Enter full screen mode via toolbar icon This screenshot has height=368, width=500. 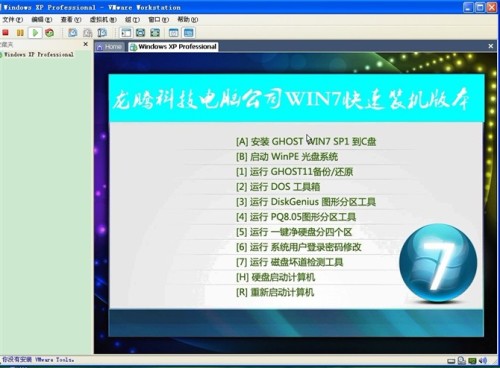point(155,33)
